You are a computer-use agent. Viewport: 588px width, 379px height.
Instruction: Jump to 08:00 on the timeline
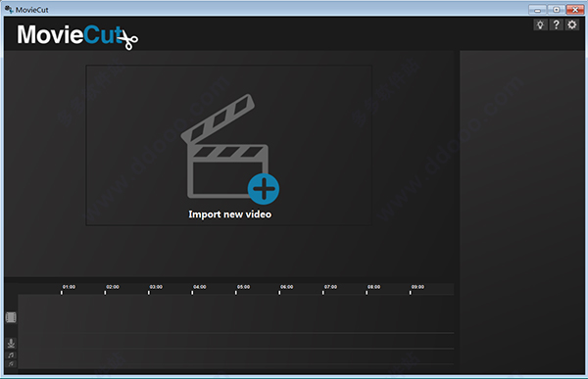(374, 287)
